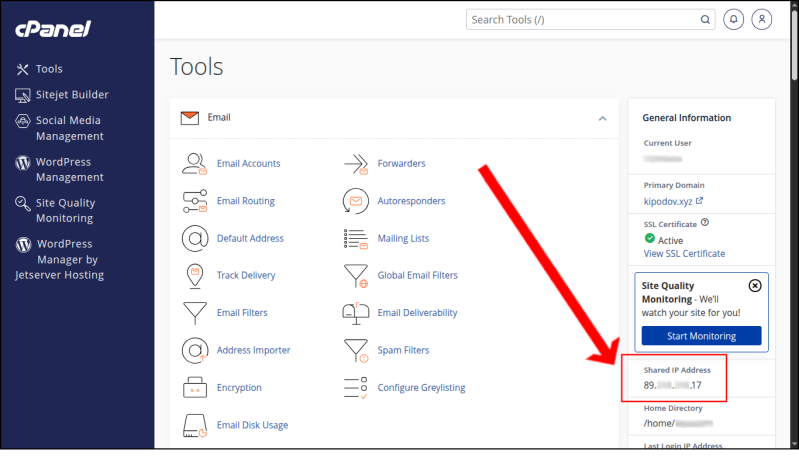Viewport: 799px width, 467px height.
Task: Click the Address Importer icon
Action: pyautogui.click(x=195, y=350)
